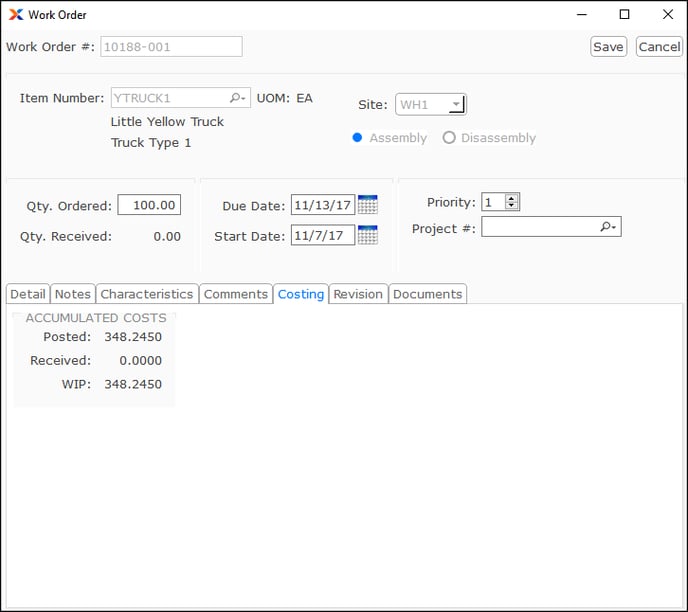Screen dimensions: 688x612
Task: Switch to the Detail tab
Action: [x=28, y=294]
